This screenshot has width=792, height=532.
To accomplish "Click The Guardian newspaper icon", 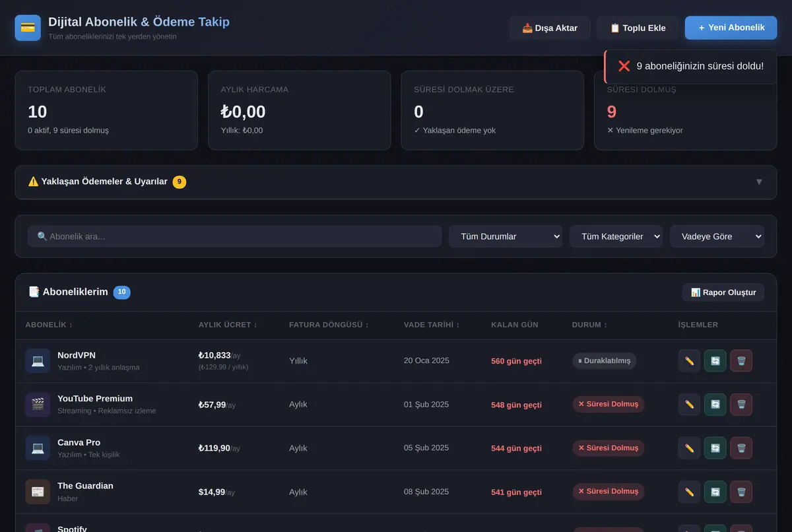I will (x=38, y=492).
